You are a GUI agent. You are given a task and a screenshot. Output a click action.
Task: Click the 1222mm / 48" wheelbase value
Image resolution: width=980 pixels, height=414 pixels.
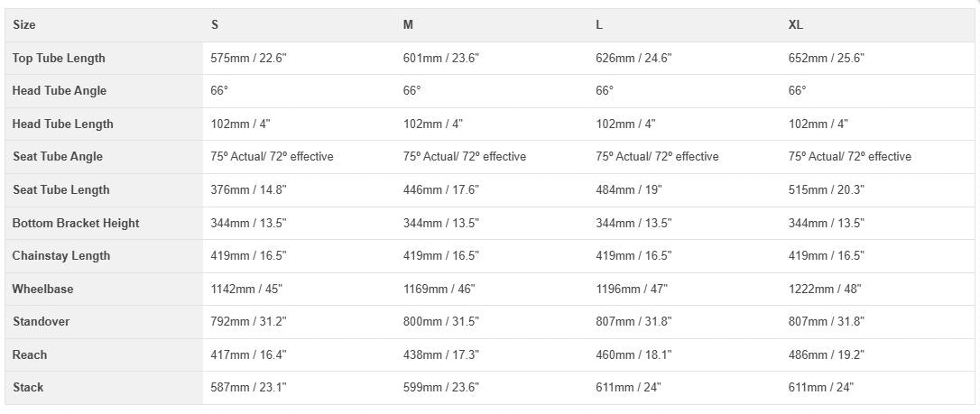click(x=825, y=289)
